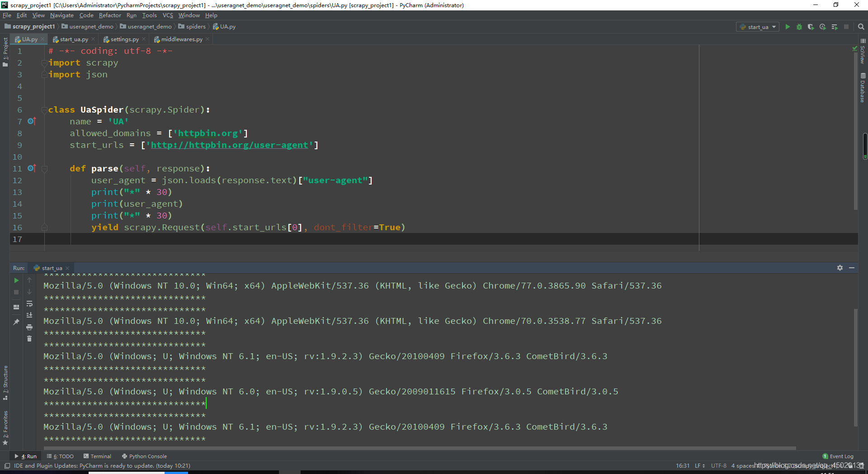
Task: Open Run panel settings gear
Action: pos(840,268)
